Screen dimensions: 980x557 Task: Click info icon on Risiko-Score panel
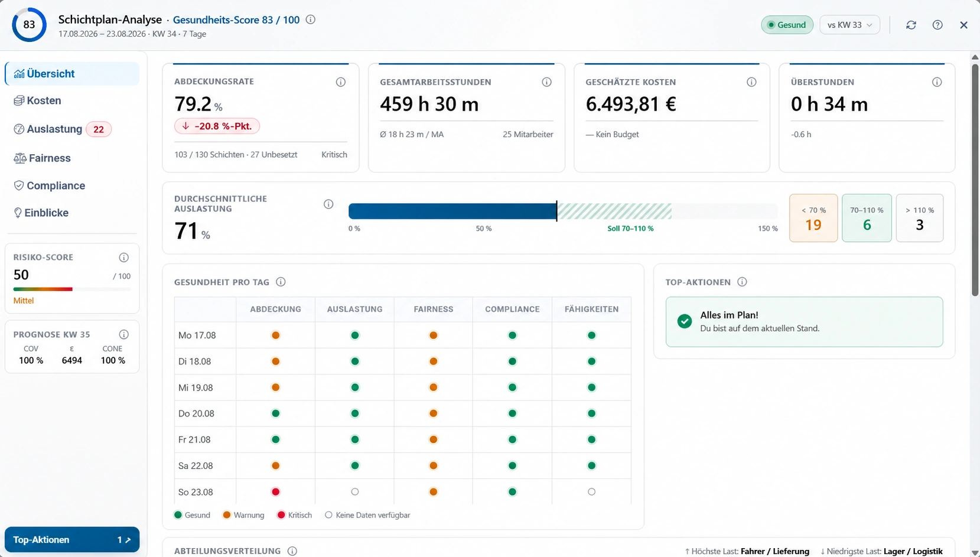point(123,258)
